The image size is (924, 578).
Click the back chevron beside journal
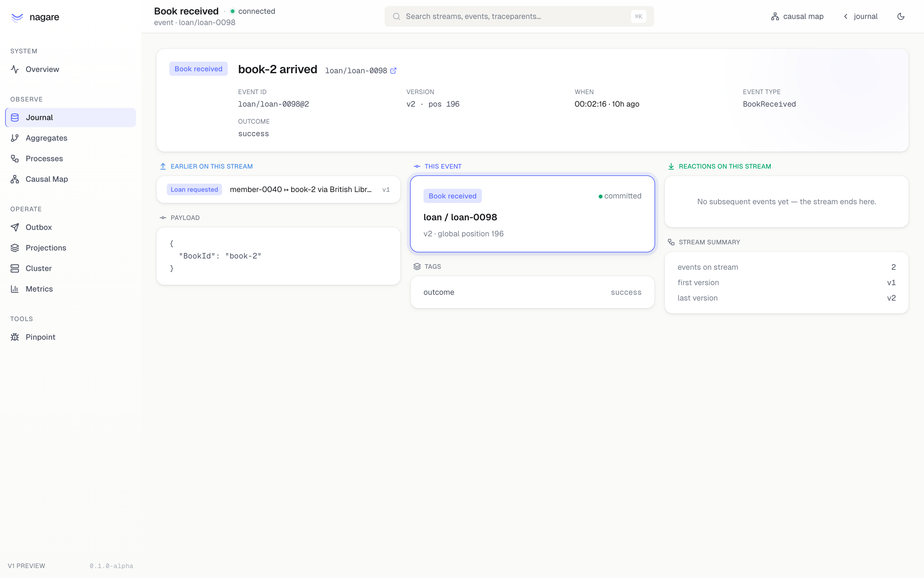coord(846,16)
